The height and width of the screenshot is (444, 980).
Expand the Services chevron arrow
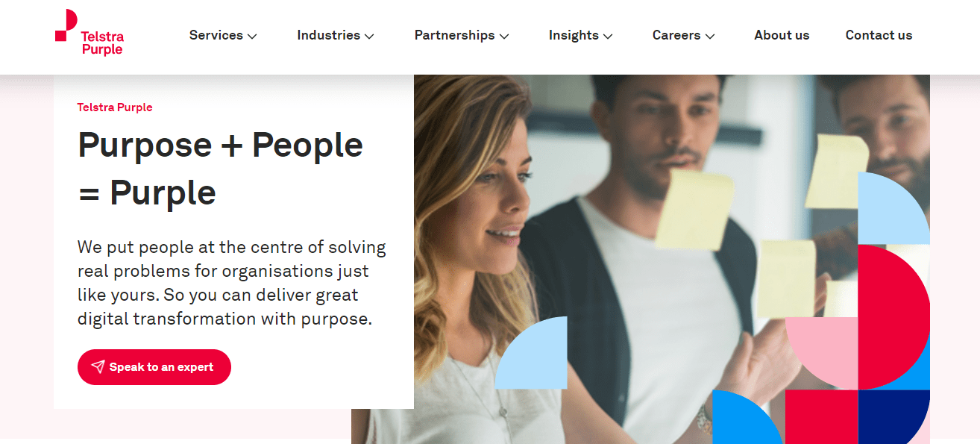(252, 36)
